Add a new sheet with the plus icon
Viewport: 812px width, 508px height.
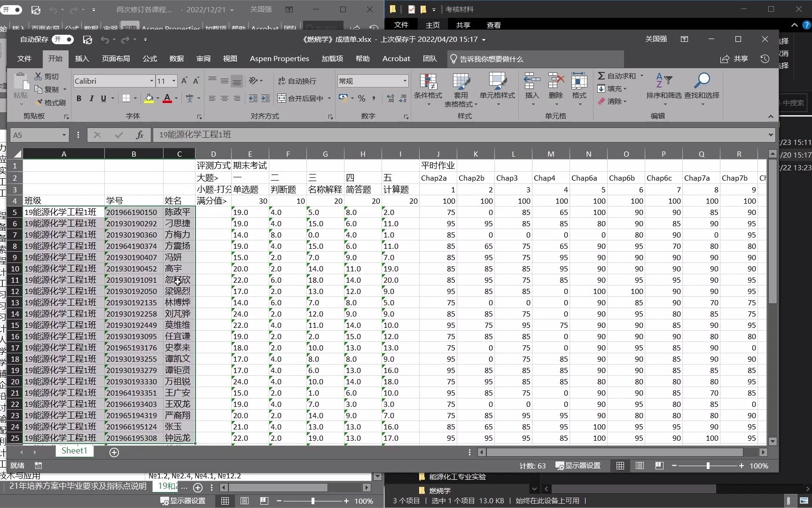(x=114, y=452)
